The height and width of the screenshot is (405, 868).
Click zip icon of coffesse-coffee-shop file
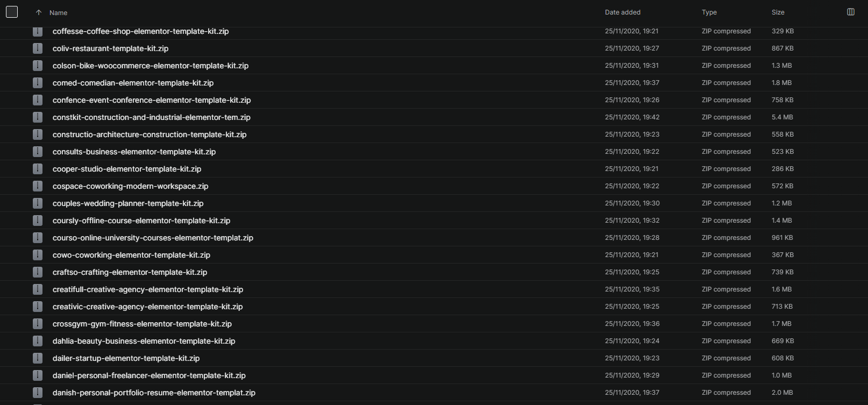point(38,31)
